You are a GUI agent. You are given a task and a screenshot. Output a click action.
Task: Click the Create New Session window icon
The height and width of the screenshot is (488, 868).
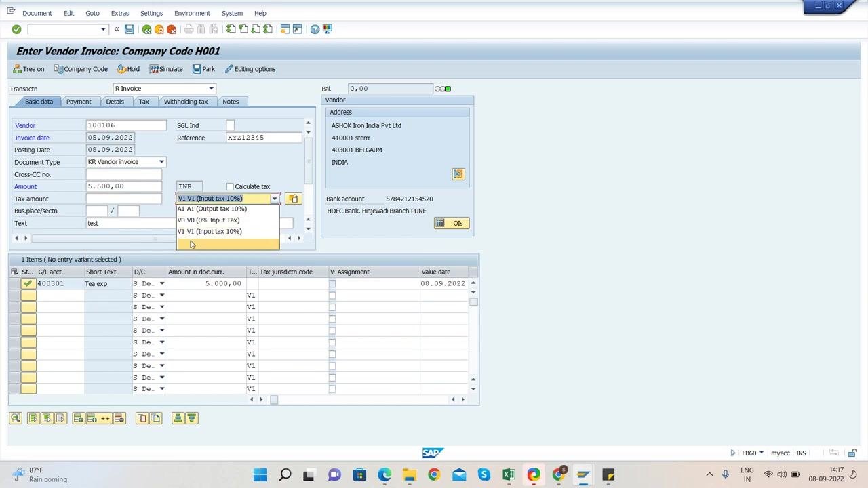[285, 29]
